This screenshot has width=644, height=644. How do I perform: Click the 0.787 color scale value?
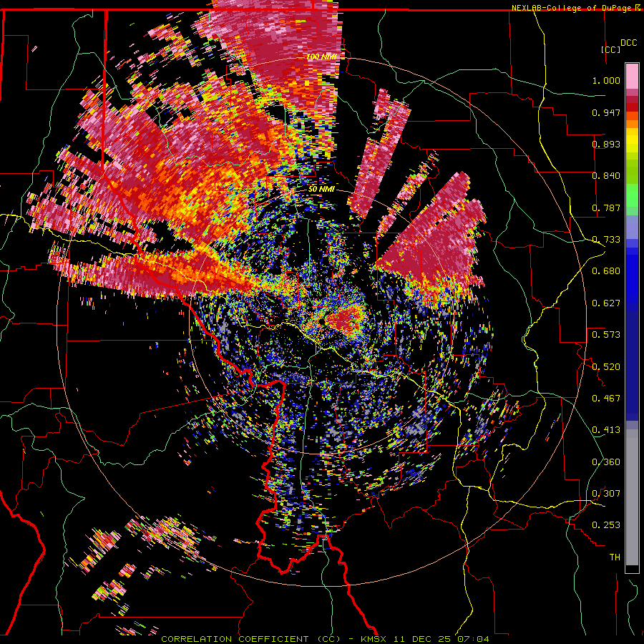(606, 208)
